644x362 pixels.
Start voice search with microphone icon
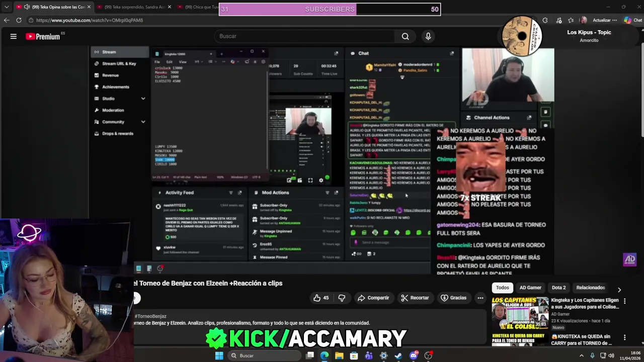pyautogui.click(x=428, y=36)
